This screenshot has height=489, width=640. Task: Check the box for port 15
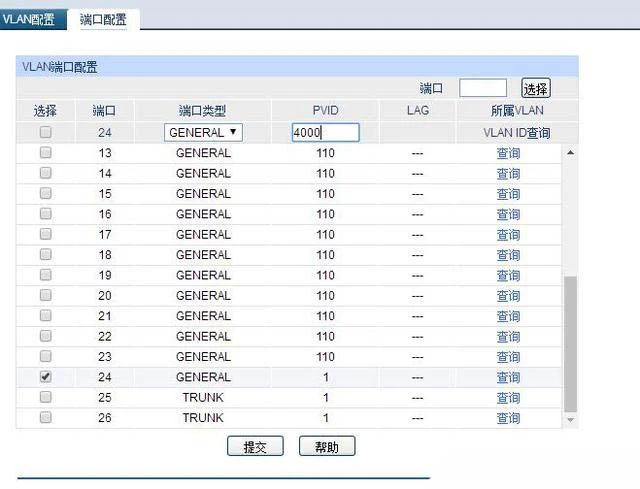(46, 193)
